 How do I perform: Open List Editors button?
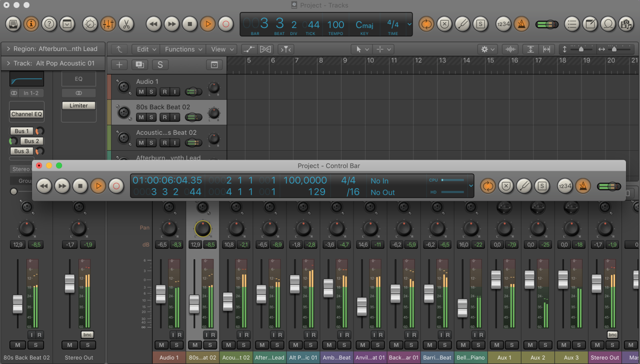pyautogui.click(x=572, y=23)
